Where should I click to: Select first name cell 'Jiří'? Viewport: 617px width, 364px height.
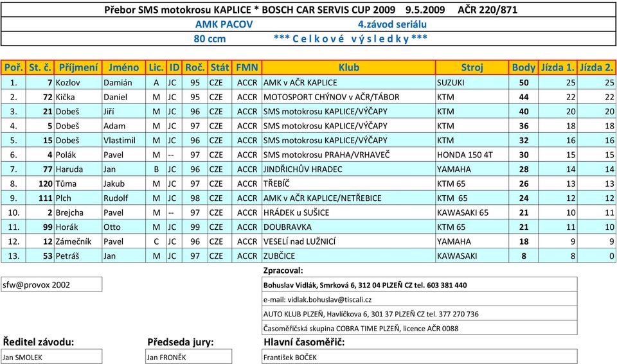tap(123, 112)
